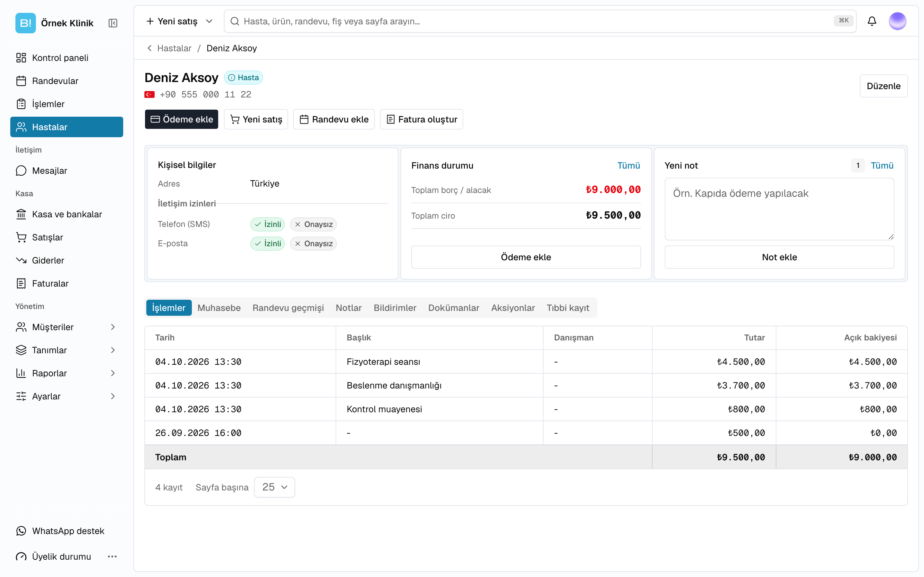Select İzinli for Telefon (SMS)
Viewport: 924px width, 577px height.
(x=268, y=224)
